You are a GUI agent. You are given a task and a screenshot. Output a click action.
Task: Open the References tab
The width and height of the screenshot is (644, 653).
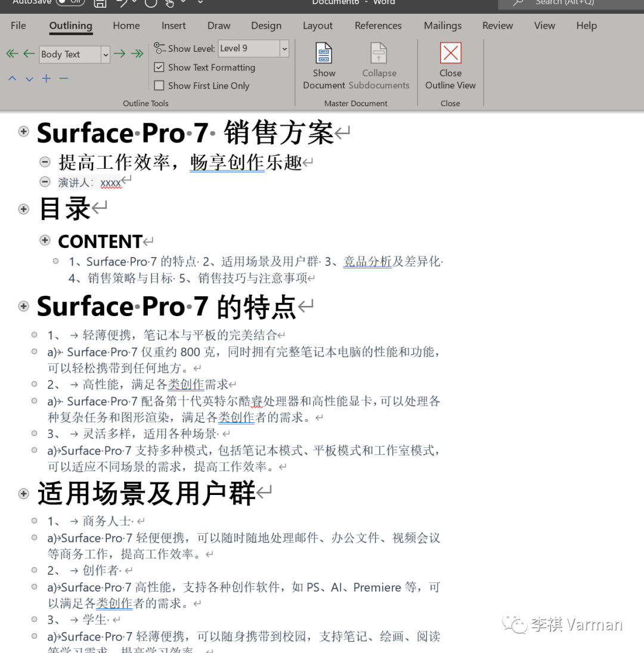(x=378, y=26)
